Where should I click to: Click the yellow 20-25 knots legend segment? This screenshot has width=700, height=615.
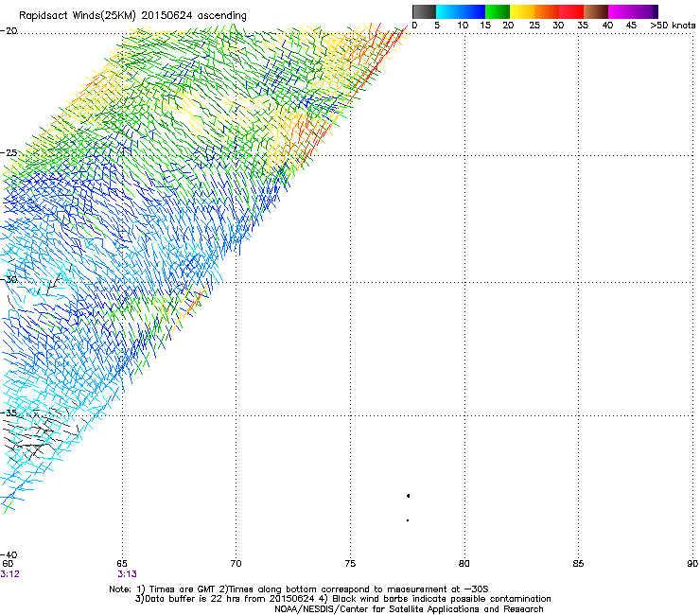pos(522,11)
